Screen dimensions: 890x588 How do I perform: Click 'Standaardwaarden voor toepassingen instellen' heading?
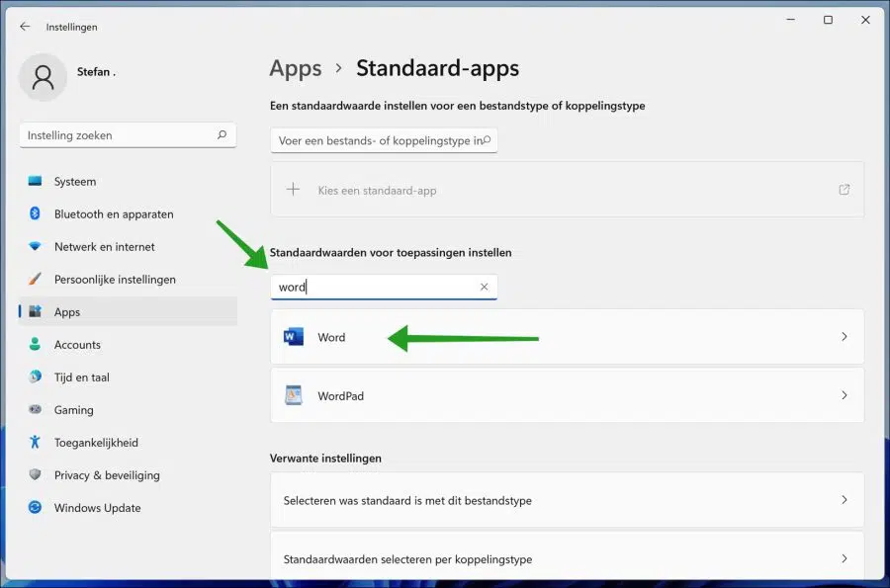(x=391, y=252)
